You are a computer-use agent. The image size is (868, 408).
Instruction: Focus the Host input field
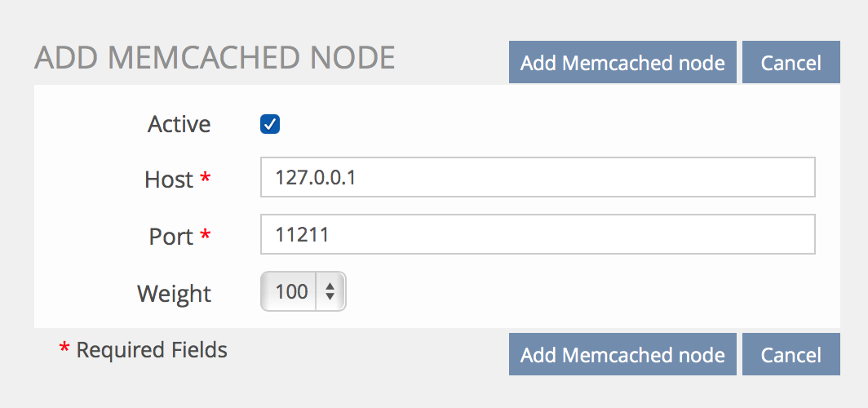538,177
